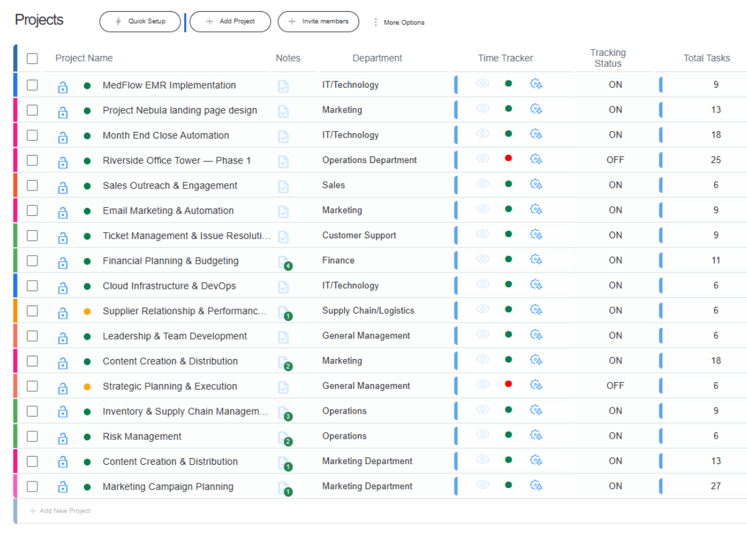The width and height of the screenshot is (747, 560).
Task: Click the Time Tracker column header
Action: (x=505, y=58)
